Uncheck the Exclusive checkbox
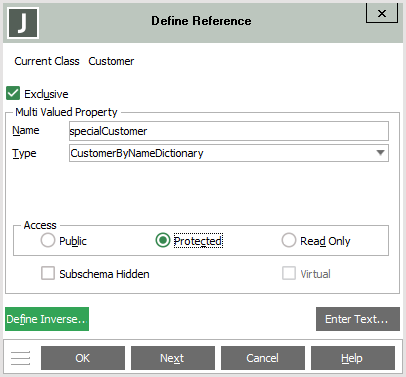Screen dimensions: 406x377 (13, 94)
